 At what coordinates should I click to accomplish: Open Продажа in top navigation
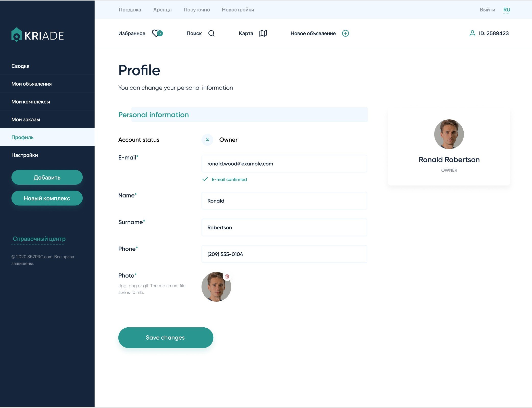click(x=130, y=10)
